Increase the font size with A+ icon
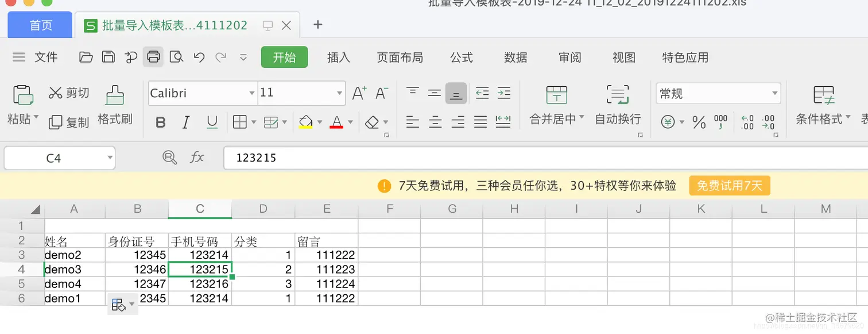The height and width of the screenshot is (334, 868). (x=357, y=92)
